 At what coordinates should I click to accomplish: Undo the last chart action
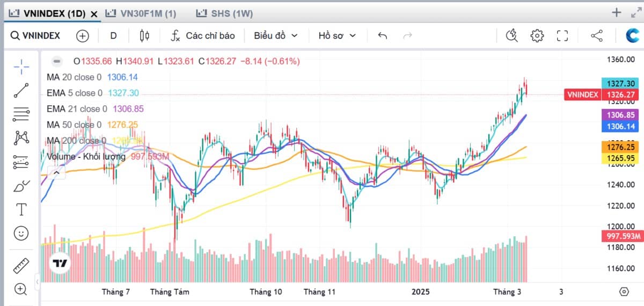tap(382, 36)
